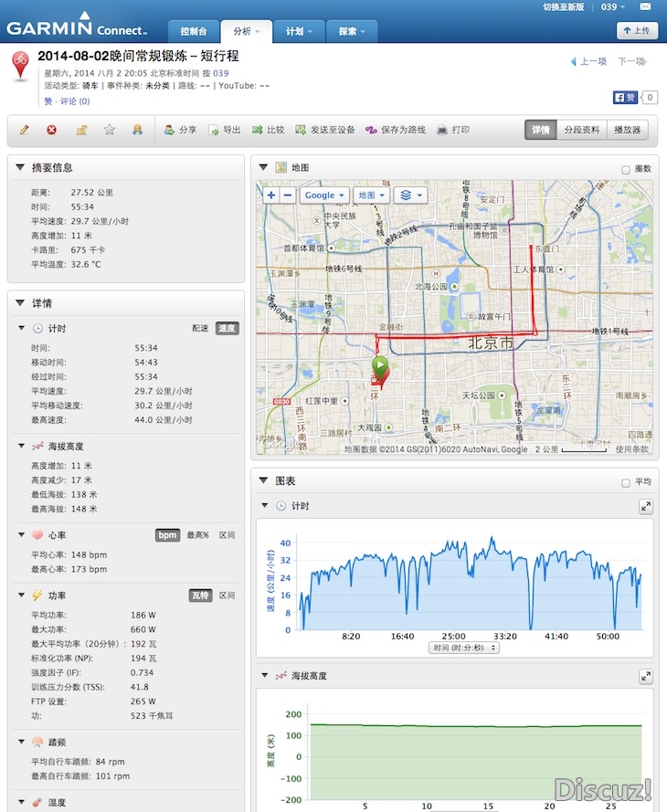Viewport: 667px width, 812px height.
Task: Open the 评论 (0) comments link
Action: tap(75, 101)
